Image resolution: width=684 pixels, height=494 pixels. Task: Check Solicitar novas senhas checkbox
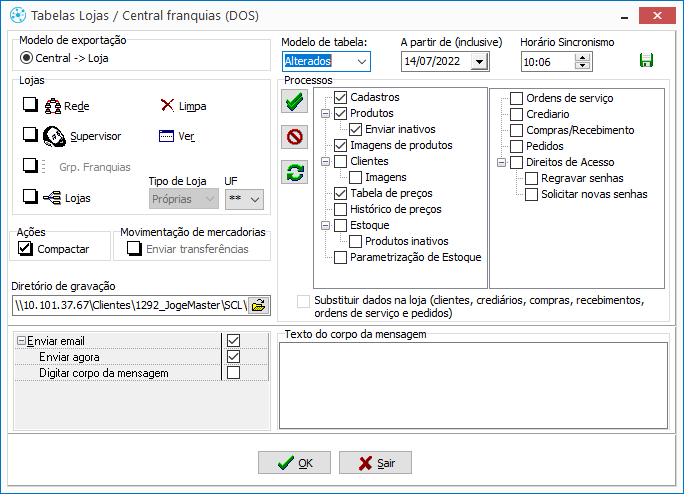click(531, 194)
